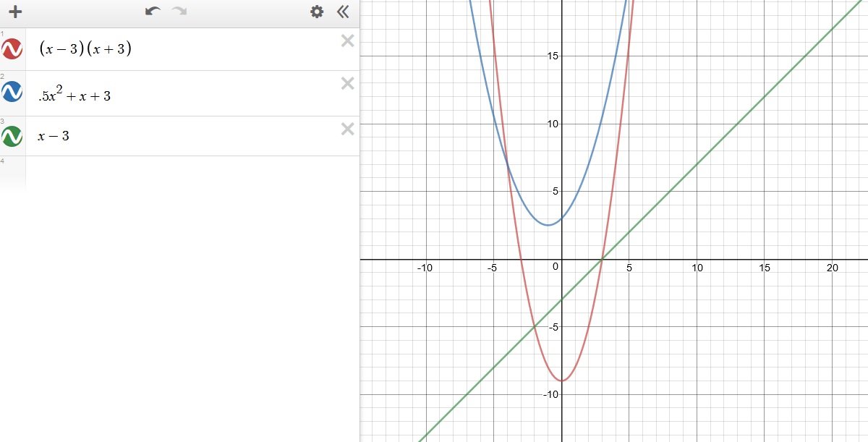
Task: Collapse the expression list panel
Action: click(343, 12)
